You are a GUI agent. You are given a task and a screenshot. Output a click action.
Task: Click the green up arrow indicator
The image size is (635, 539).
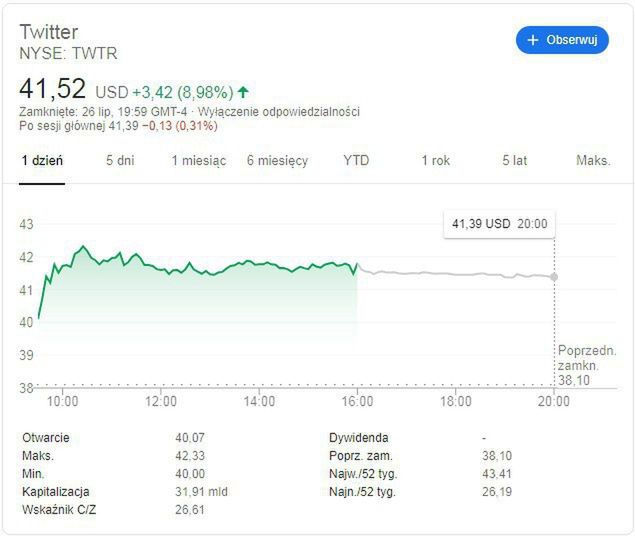point(243,92)
